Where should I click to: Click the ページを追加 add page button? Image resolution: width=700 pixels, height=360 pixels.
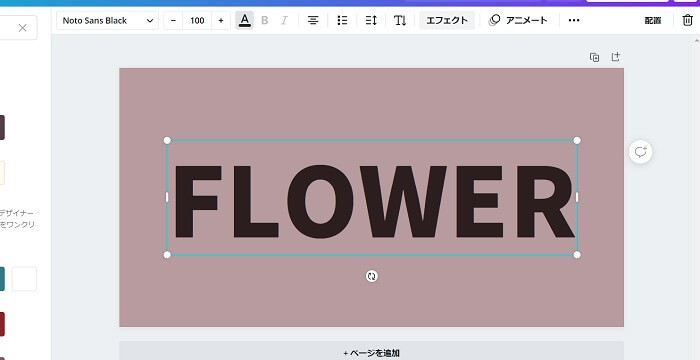pos(371,353)
